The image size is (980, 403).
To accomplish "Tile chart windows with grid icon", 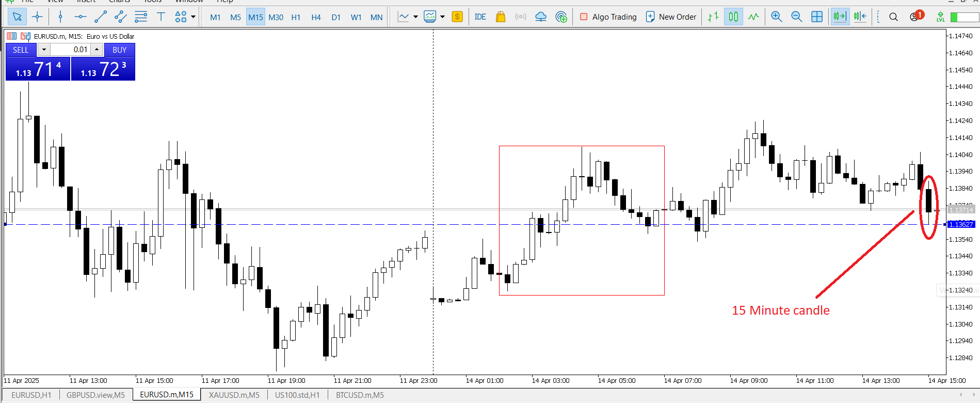I will pos(817,17).
